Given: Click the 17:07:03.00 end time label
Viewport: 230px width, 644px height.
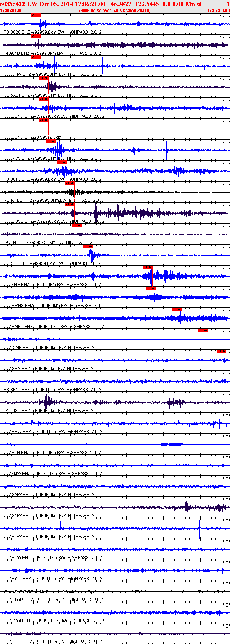Looking at the screenshot, I should (x=218, y=11).
